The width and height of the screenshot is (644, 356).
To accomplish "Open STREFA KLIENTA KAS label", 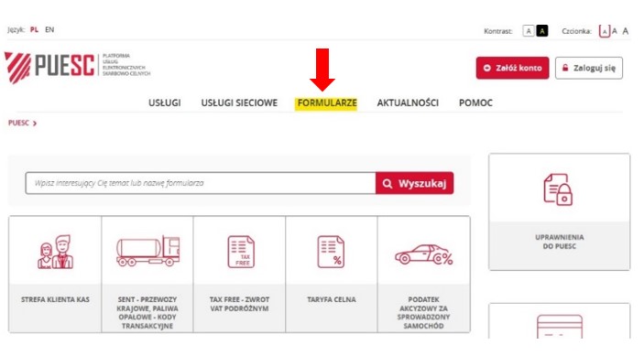I will point(56,299).
